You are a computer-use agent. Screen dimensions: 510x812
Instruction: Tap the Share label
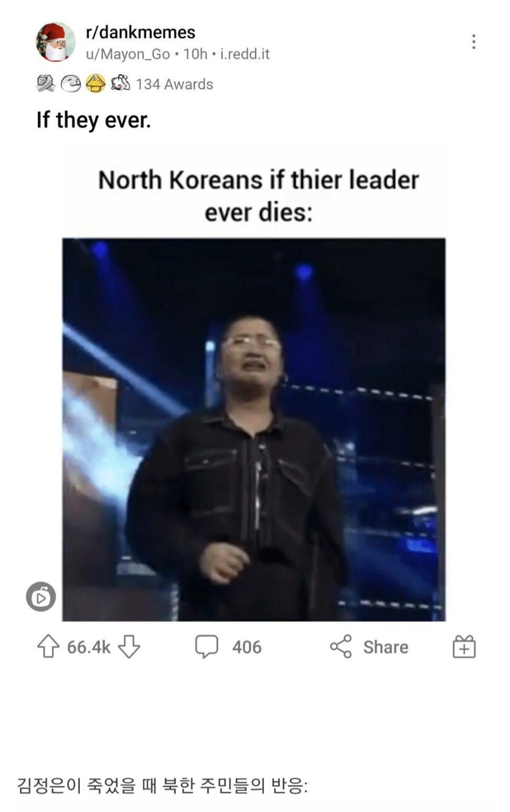386,647
